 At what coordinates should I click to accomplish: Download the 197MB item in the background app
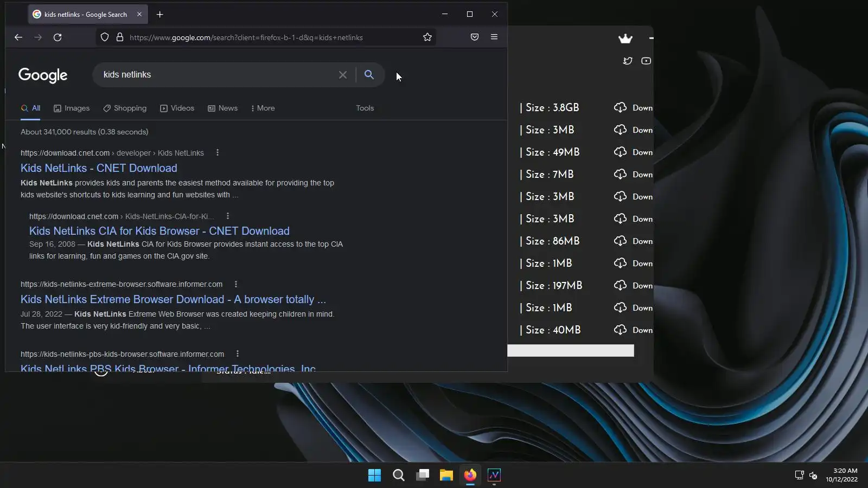(633, 285)
